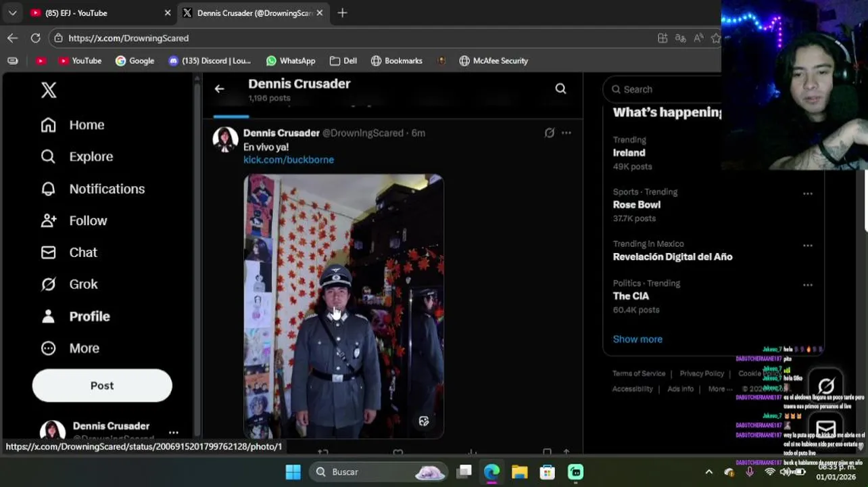
Task: Open the kick.com/buckborne link
Action: coord(289,160)
